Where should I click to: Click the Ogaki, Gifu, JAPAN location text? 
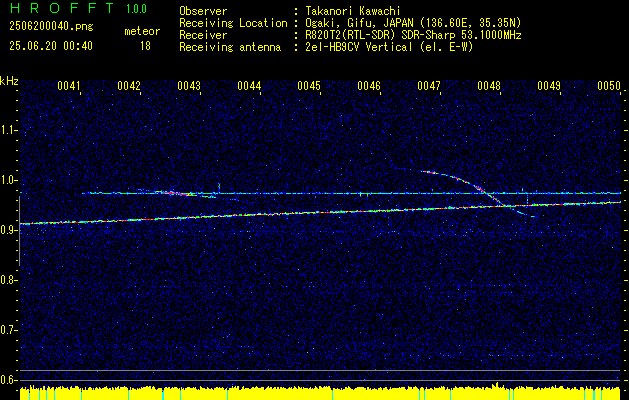(413, 23)
